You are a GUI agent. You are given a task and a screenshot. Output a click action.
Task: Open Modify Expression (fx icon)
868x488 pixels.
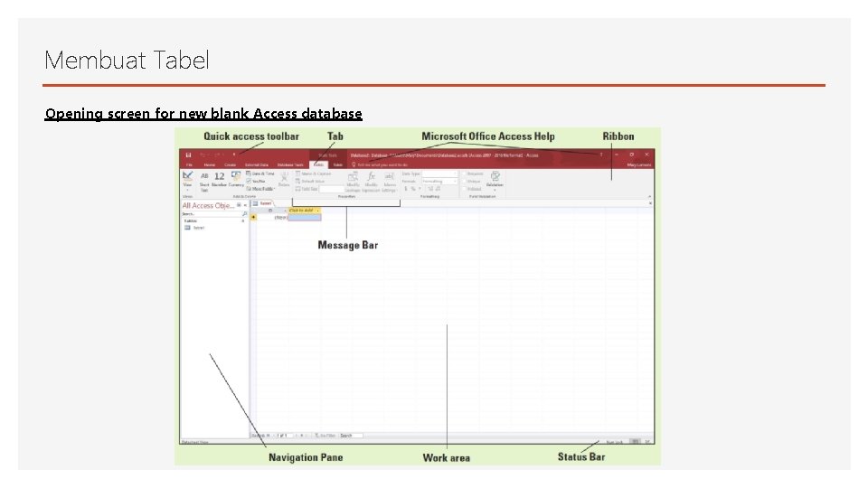371,182
